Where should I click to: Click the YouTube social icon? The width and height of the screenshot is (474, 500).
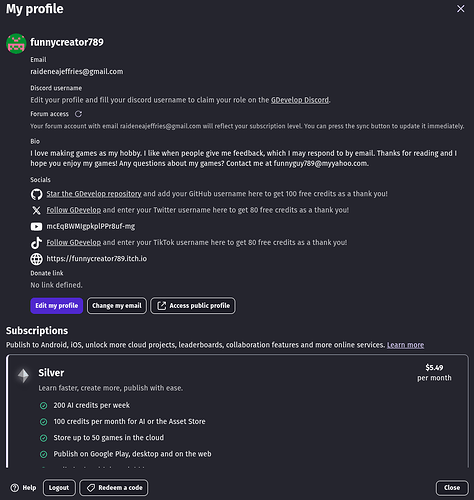pyautogui.click(x=36, y=227)
